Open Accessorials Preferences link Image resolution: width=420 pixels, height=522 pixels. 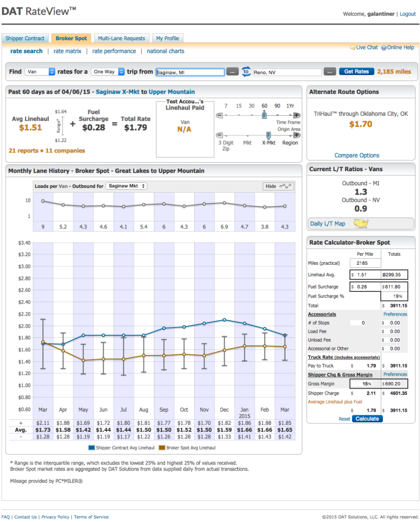click(395, 314)
